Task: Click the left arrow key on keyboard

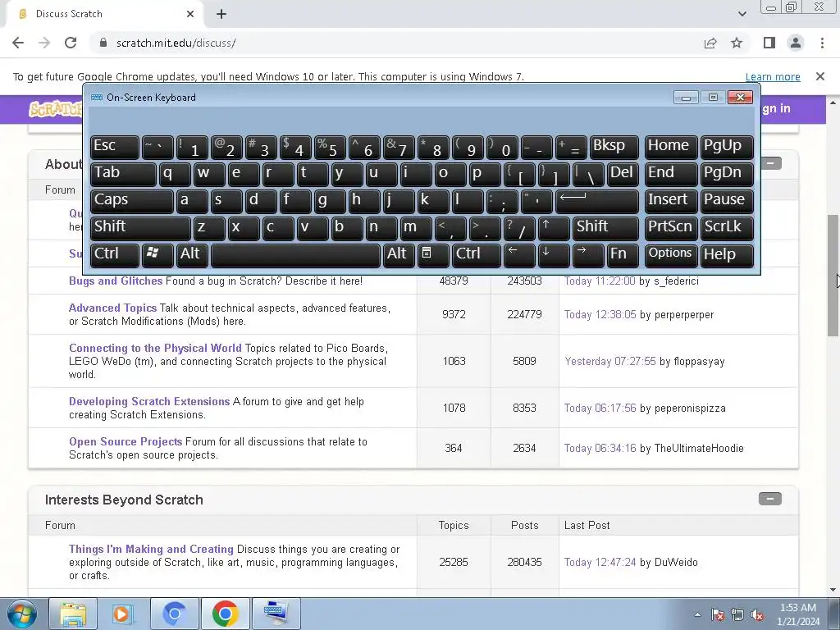Action: tap(519, 254)
